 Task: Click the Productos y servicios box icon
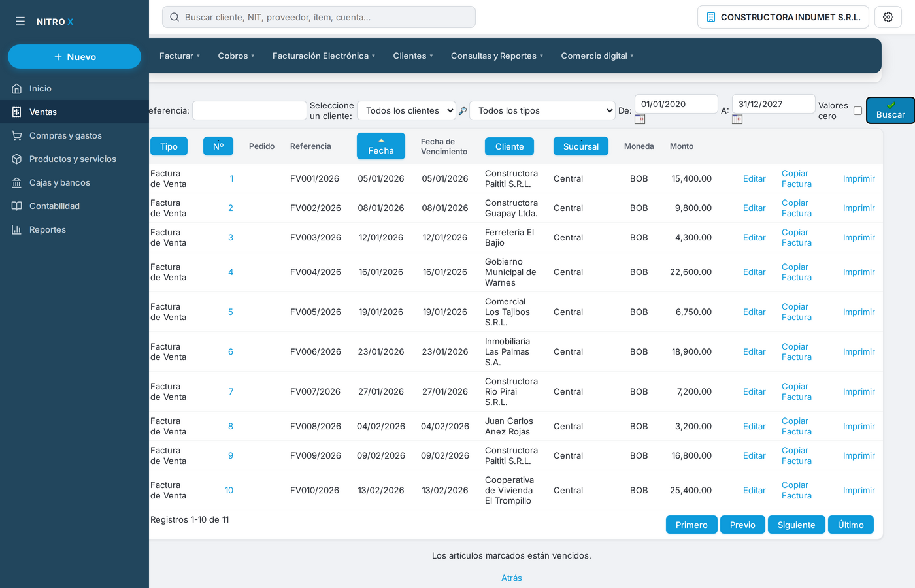(17, 159)
